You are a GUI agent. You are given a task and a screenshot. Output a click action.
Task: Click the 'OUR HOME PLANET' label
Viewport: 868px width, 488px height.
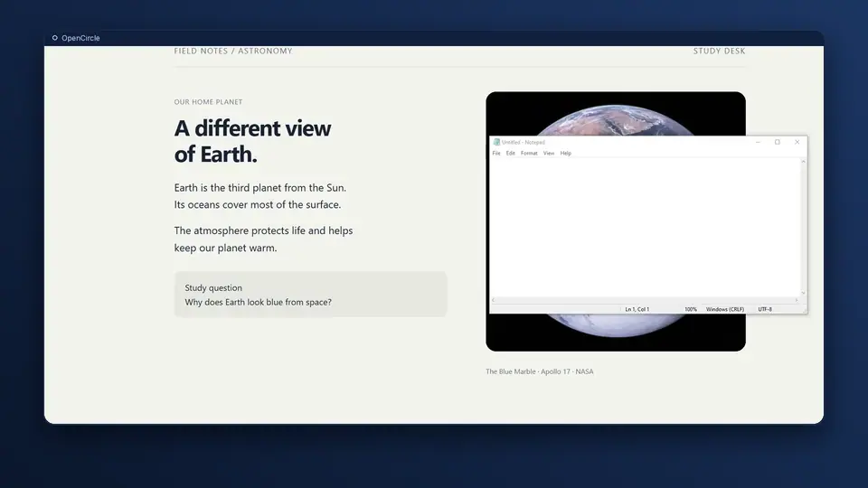pyautogui.click(x=208, y=102)
